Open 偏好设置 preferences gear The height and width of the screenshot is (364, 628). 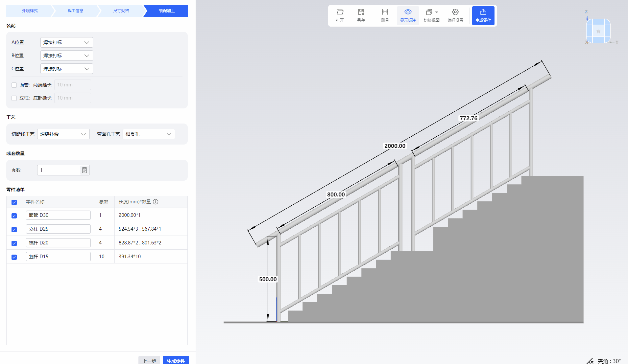coord(455,15)
